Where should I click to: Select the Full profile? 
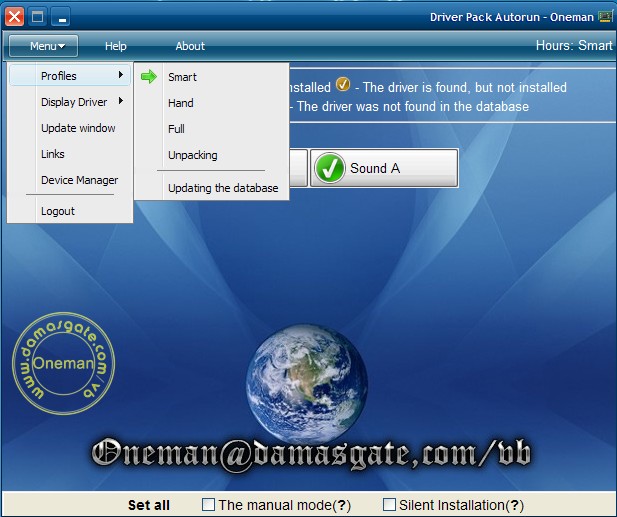click(x=211, y=129)
